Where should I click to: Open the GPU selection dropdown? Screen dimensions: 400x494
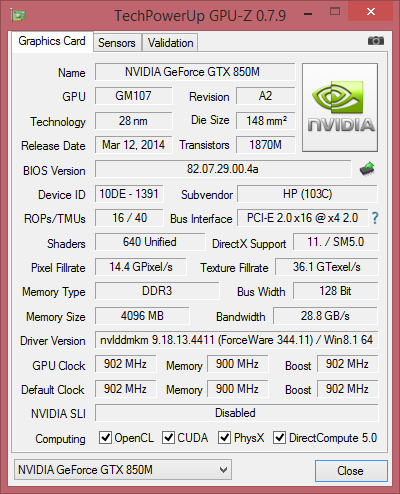click(x=123, y=470)
